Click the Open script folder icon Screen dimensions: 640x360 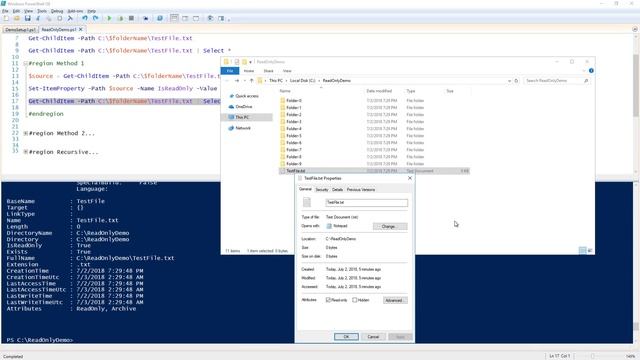pos(17,18)
